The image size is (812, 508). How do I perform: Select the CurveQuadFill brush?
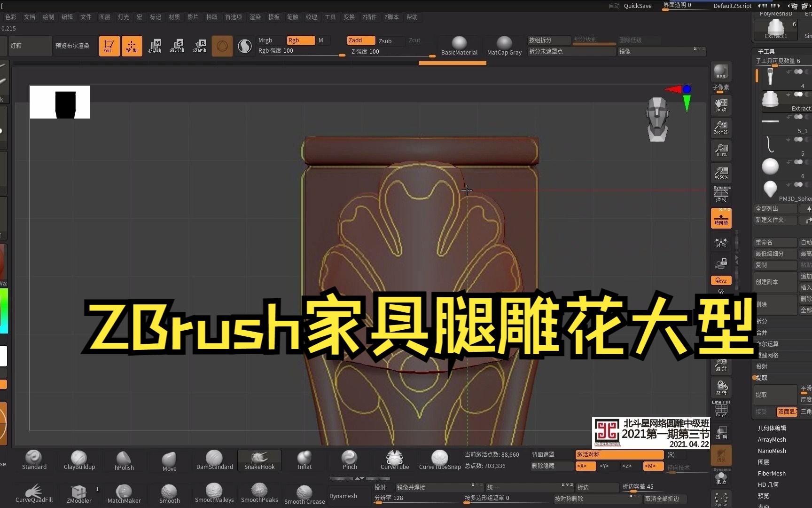pos(34,494)
